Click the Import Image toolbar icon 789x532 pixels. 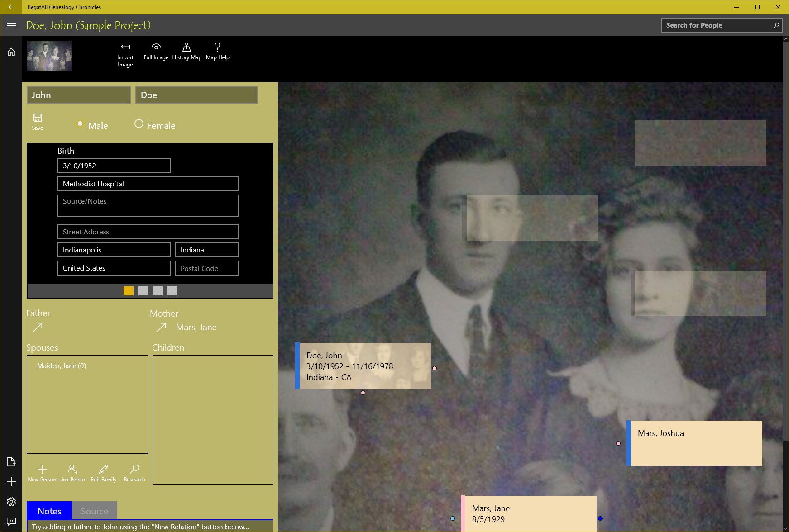[125, 56]
